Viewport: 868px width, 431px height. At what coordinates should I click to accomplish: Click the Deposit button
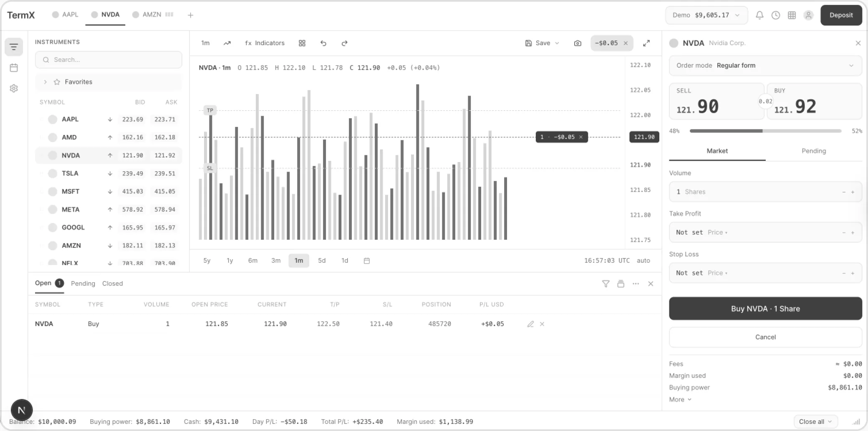(x=841, y=15)
